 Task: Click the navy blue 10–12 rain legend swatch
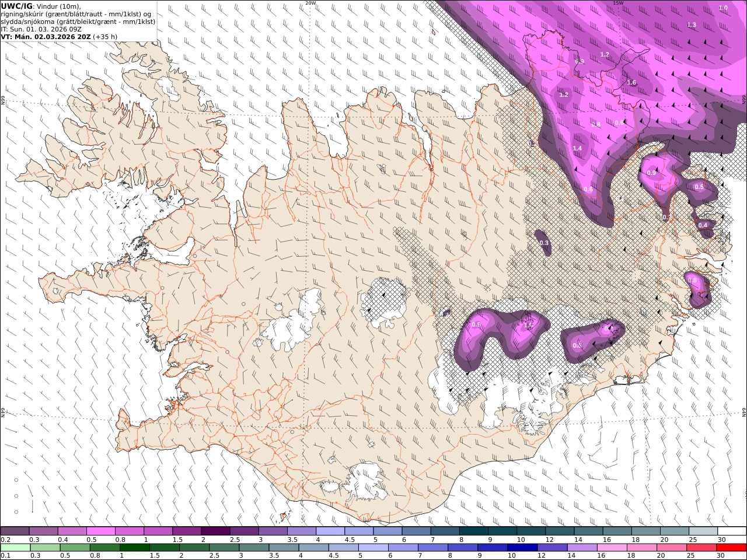522,547
